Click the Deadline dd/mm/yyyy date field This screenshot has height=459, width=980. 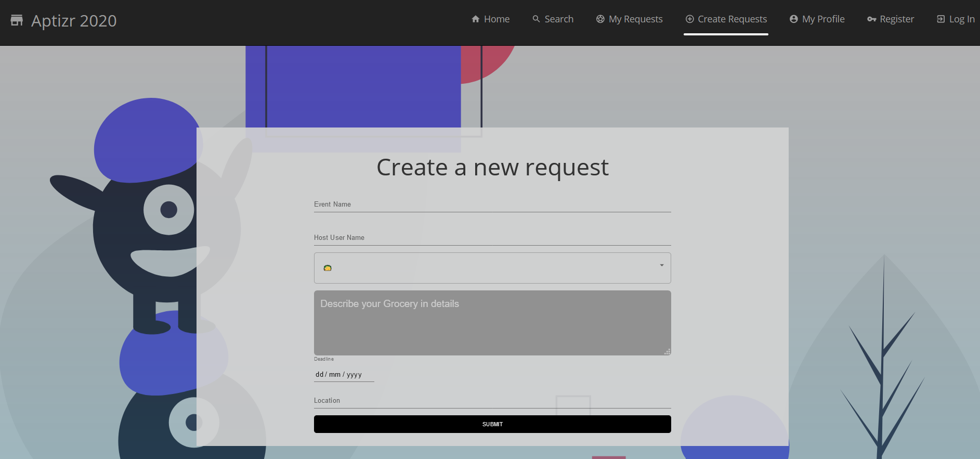pos(344,375)
